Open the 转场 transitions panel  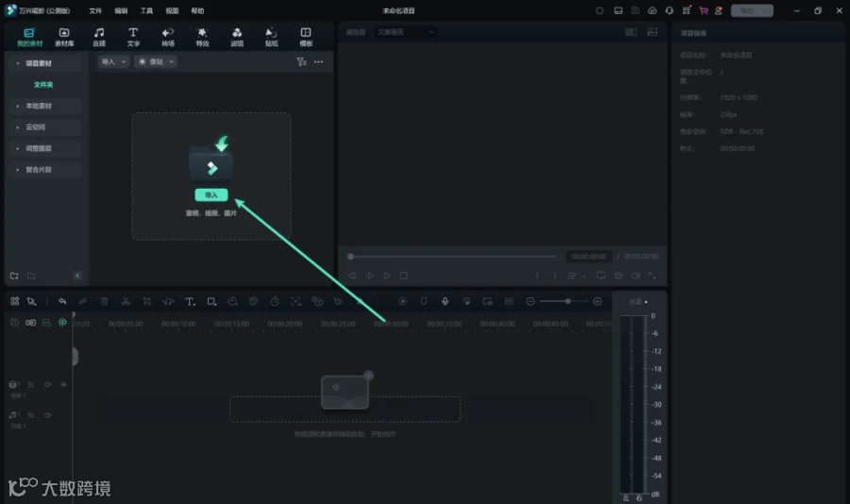click(168, 37)
